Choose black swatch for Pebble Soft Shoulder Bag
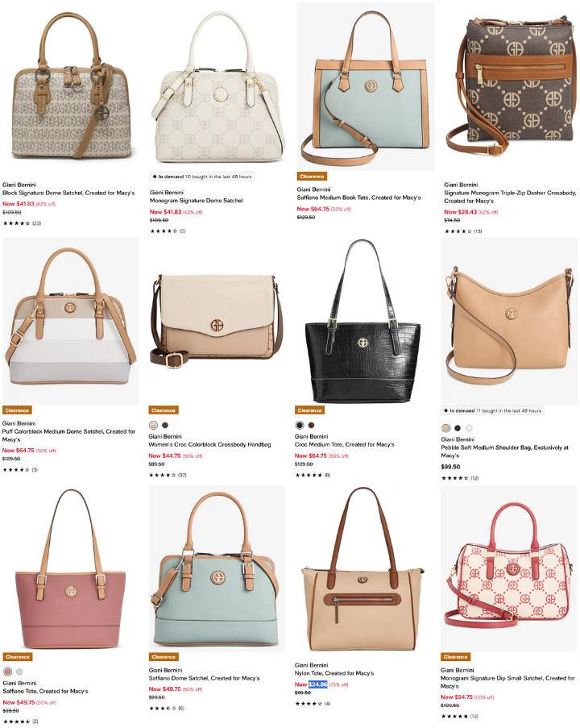Screen dimensions: 580x728 (458, 428)
